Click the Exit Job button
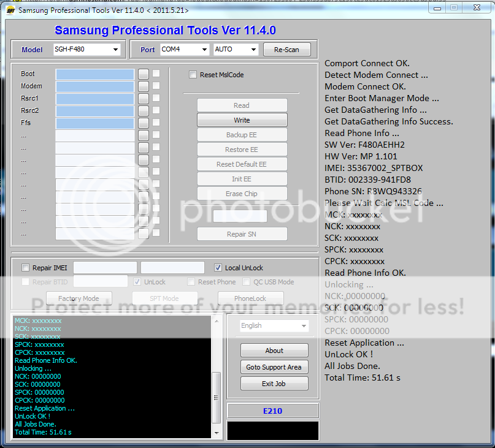Image resolution: width=495 pixels, height=448 pixels. tap(274, 384)
